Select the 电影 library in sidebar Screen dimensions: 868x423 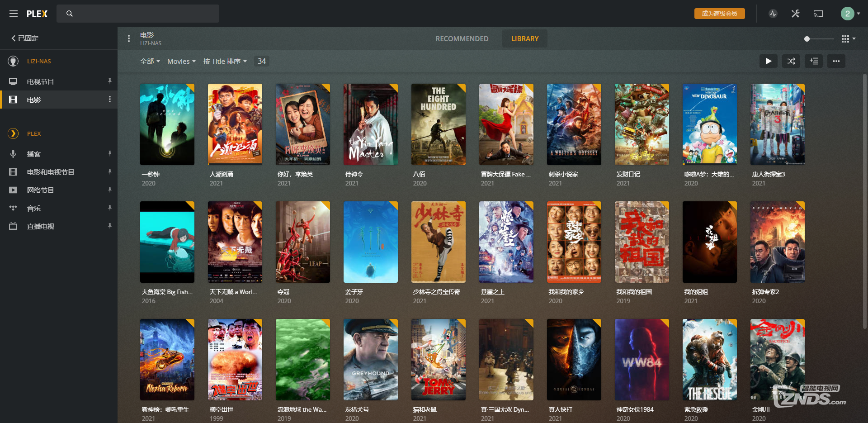click(x=59, y=100)
